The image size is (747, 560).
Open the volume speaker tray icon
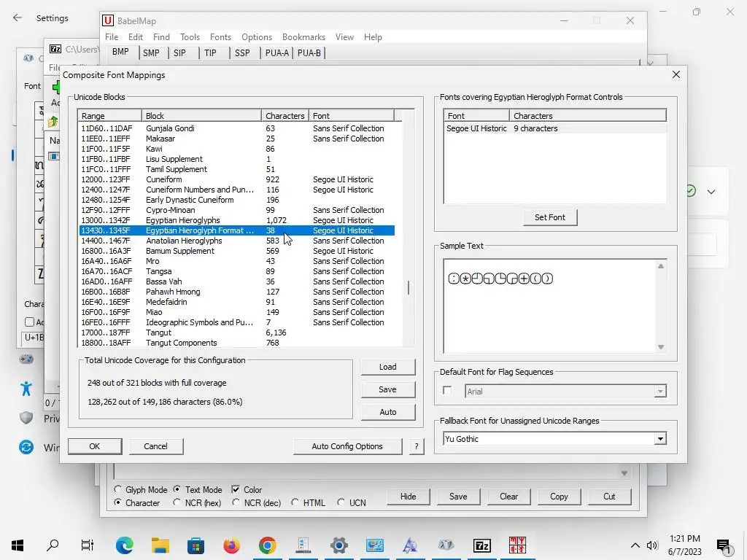point(652,545)
